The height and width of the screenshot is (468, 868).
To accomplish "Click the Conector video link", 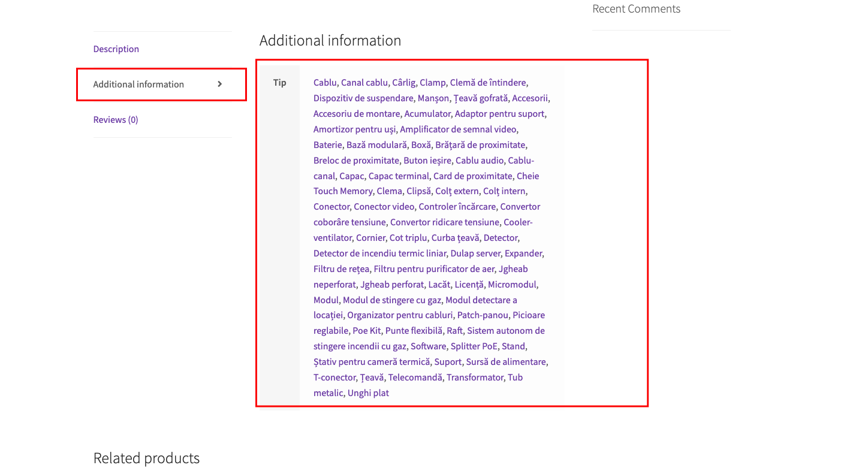I will 384,207.
